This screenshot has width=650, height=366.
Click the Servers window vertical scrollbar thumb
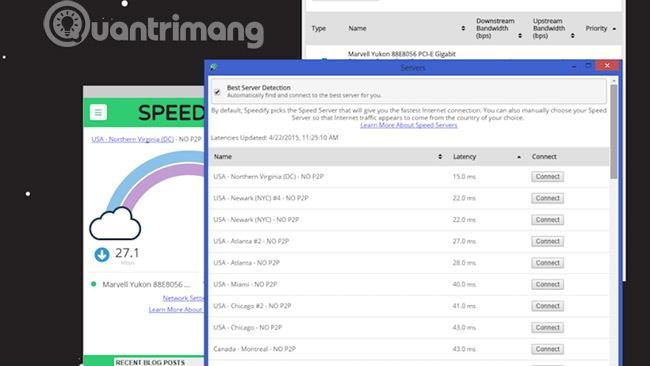614,132
